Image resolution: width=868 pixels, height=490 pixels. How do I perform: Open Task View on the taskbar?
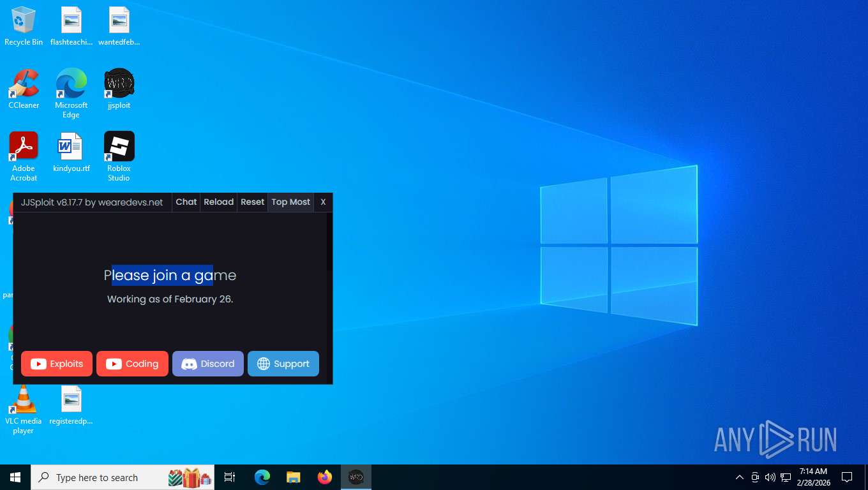(230, 477)
